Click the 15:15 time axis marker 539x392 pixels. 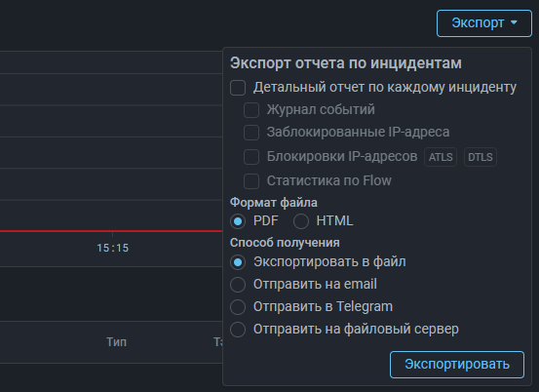pos(113,248)
